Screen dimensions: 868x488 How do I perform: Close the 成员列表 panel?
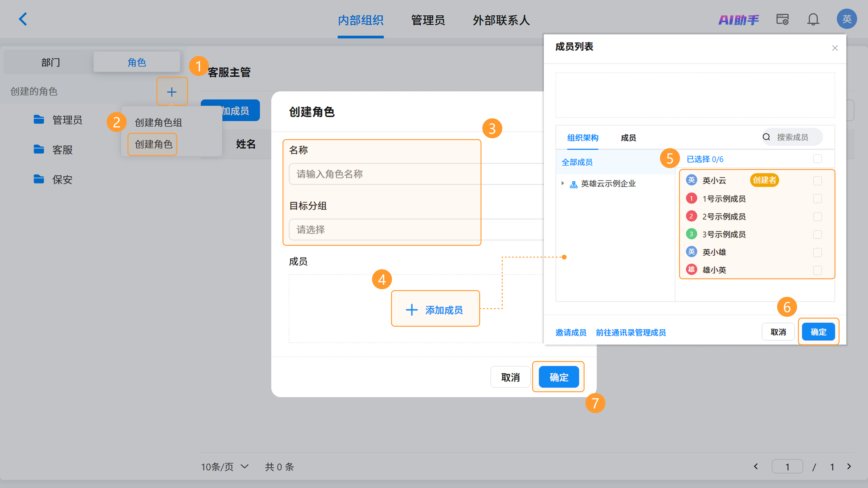(x=835, y=48)
